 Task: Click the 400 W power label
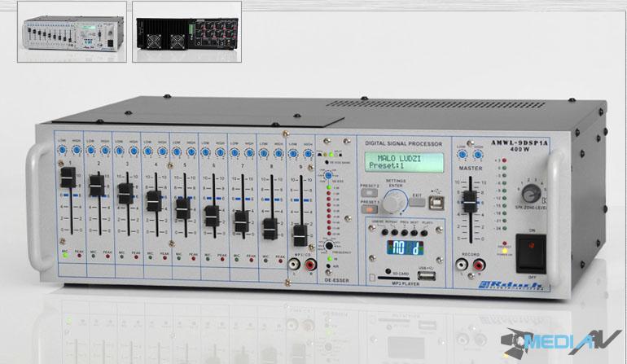click(520, 150)
